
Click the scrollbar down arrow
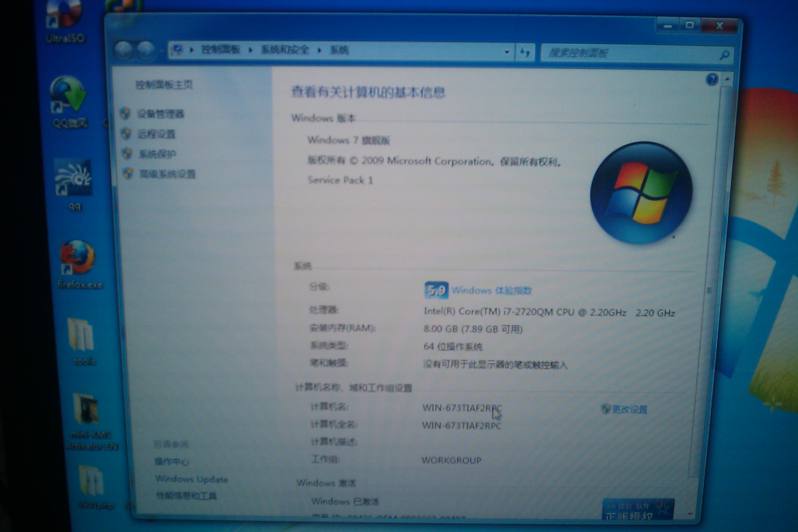click(690, 514)
